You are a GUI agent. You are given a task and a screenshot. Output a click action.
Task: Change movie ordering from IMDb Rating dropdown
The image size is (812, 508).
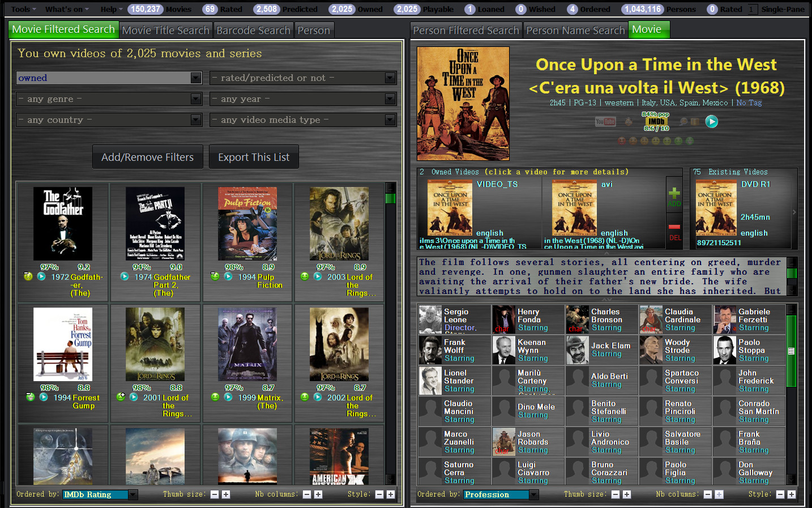click(x=100, y=494)
